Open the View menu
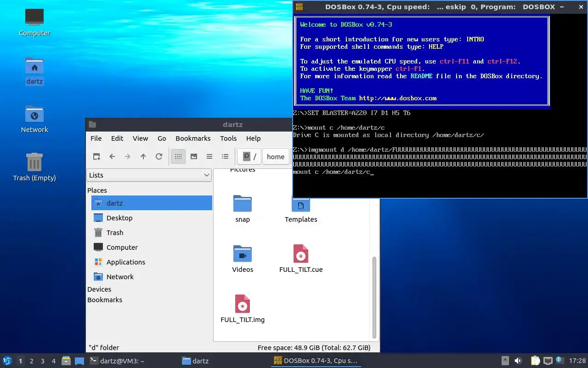Viewport: 588px width, 368px height. point(140,138)
